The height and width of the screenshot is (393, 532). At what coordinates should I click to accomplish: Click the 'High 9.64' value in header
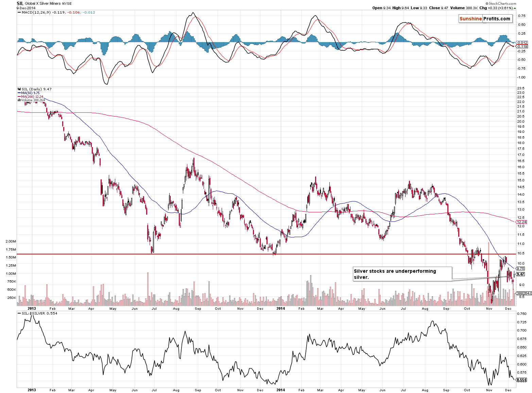coord(400,8)
